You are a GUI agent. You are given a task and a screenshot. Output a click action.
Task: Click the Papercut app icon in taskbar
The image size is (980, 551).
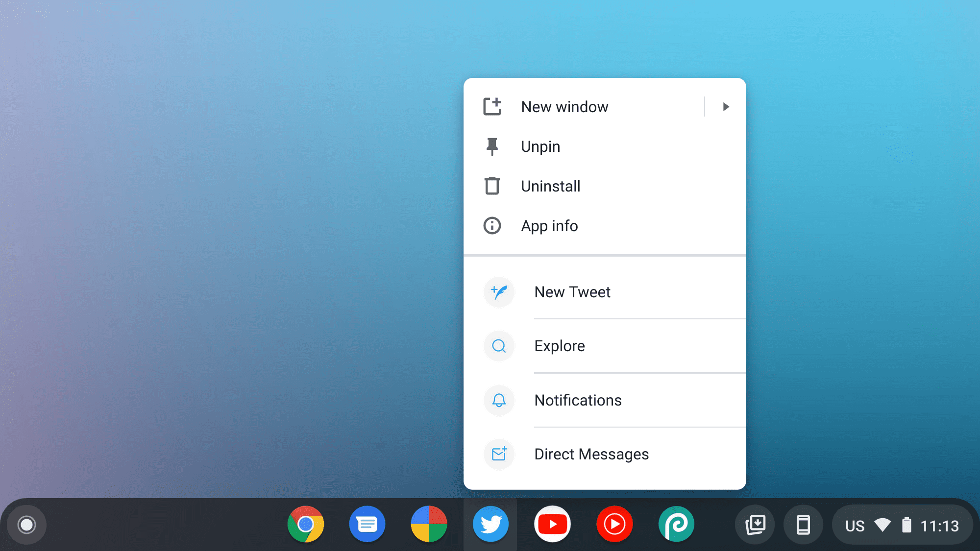point(676,524)
